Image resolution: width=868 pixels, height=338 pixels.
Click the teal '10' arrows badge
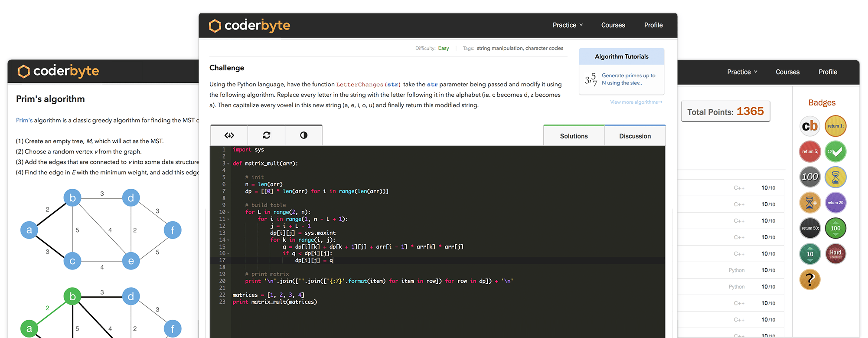pos(809,254)
